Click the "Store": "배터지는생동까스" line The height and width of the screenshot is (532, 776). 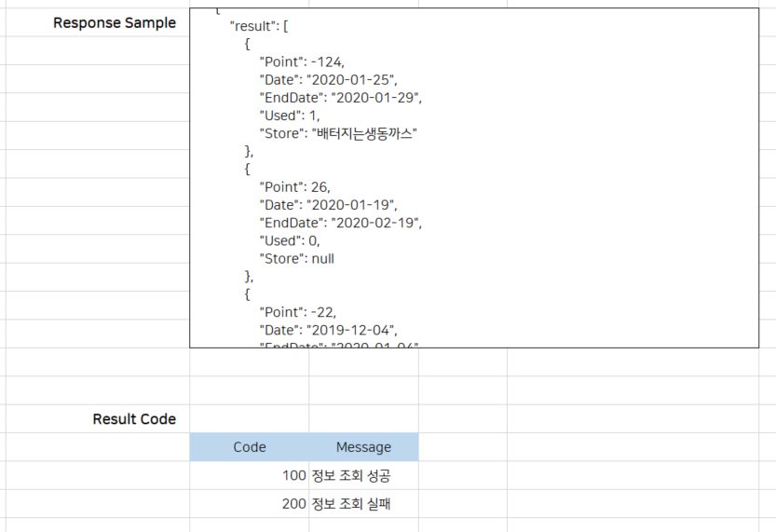tap(338, 133)
